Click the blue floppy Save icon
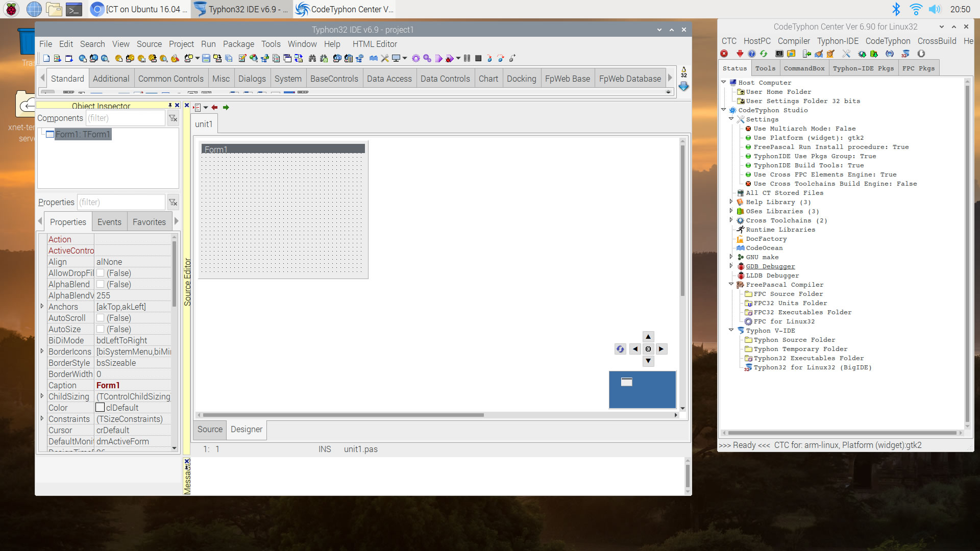The height and width of the screenshot is (551, 980). 206,59
